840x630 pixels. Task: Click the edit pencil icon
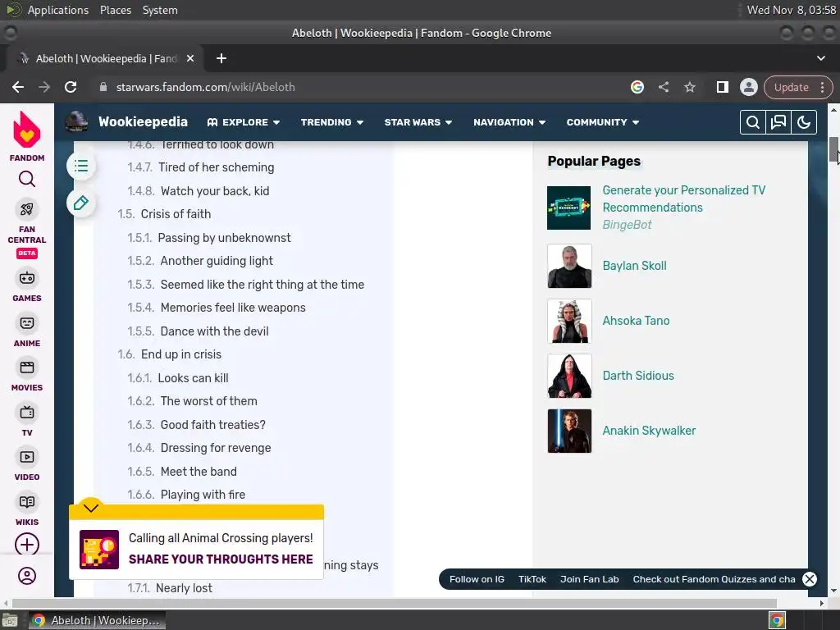(x=81, y=203)
